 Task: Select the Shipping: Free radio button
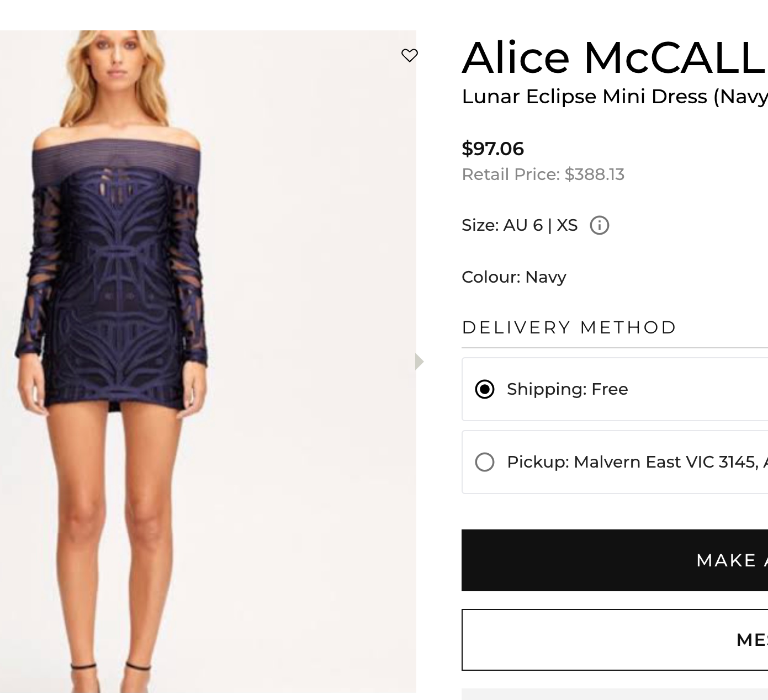click(x=484, y=389)
